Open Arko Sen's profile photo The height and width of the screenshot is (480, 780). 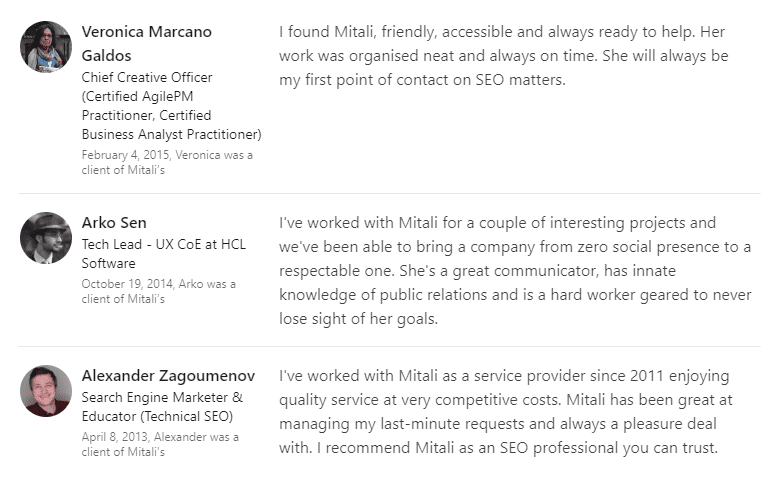point(46,238)
